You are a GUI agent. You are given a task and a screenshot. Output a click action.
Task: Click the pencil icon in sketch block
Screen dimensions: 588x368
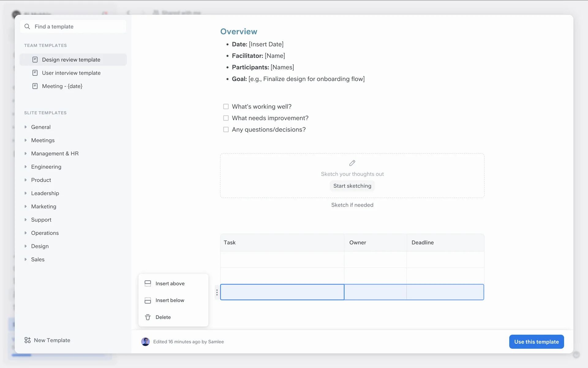tap(352, 163)
